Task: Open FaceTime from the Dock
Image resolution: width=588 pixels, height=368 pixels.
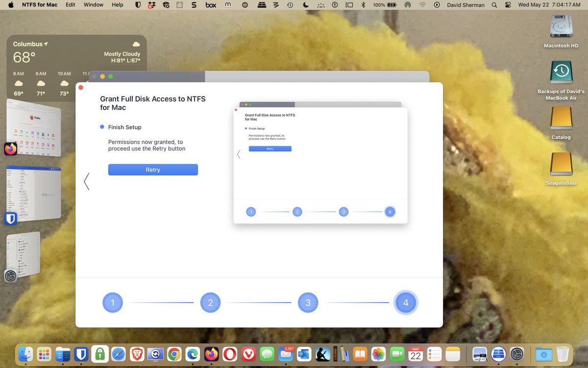Action: (397, 354)
